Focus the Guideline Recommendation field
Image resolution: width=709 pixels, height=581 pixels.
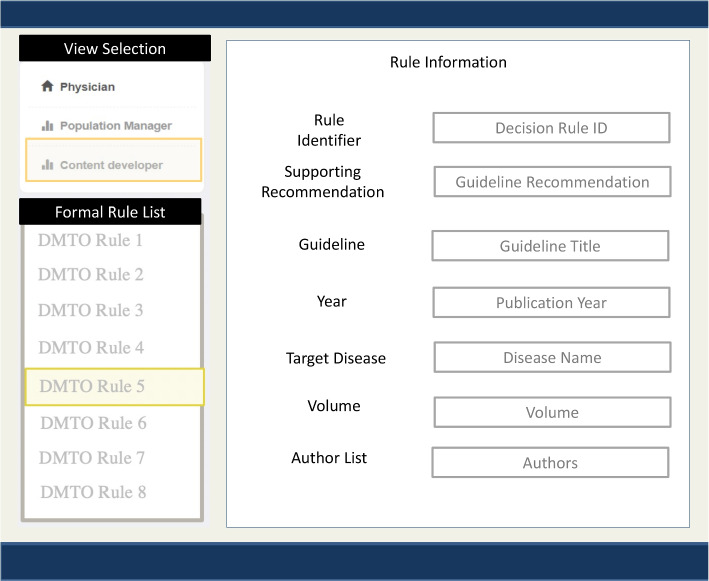[552, 182]
